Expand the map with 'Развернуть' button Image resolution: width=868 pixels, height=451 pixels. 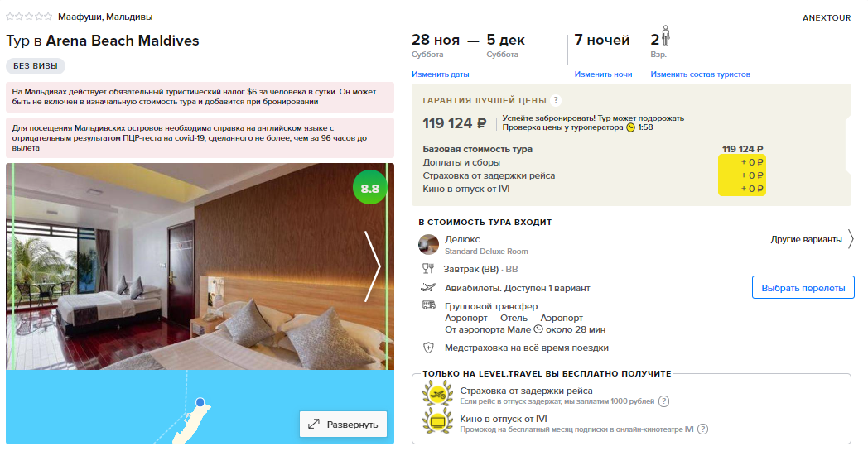pyautogui.click(x=343, y=425)
